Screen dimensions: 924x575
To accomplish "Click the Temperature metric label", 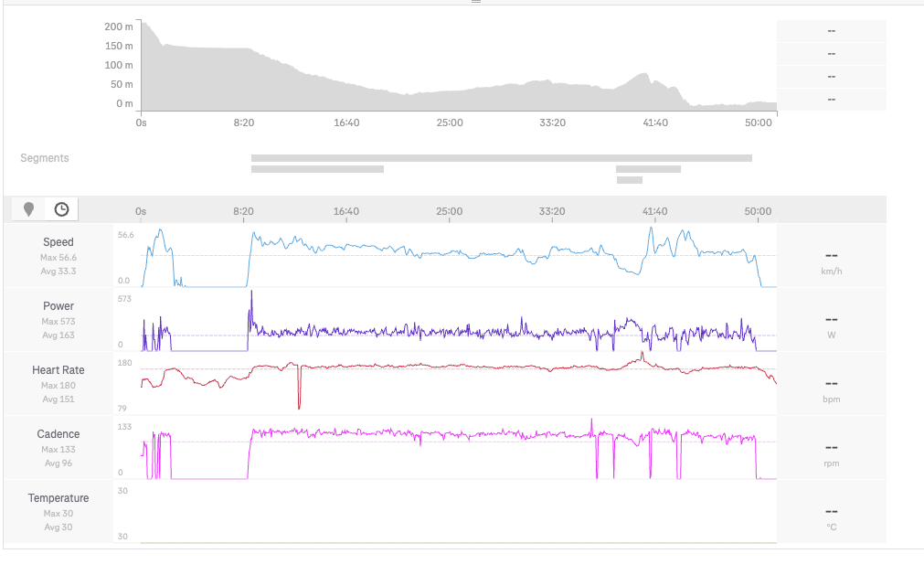I will [58, 498].
